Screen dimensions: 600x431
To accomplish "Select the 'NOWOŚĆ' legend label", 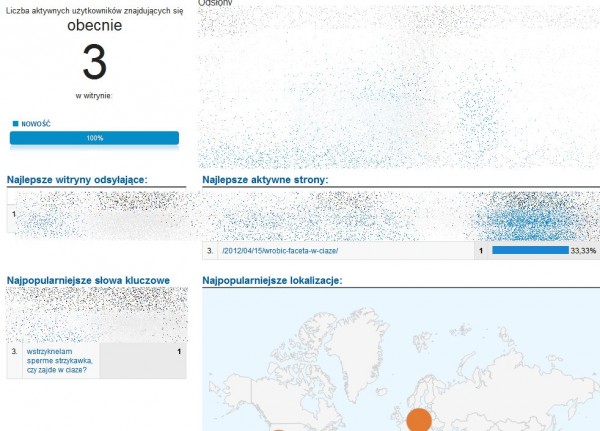I will coord(36,124).
